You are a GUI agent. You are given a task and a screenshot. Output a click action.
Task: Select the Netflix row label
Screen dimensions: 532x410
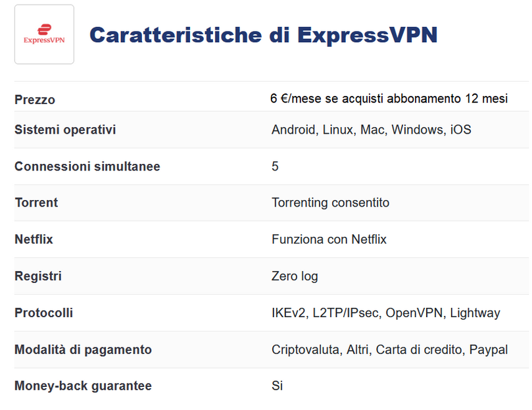(x=34, y=240)
